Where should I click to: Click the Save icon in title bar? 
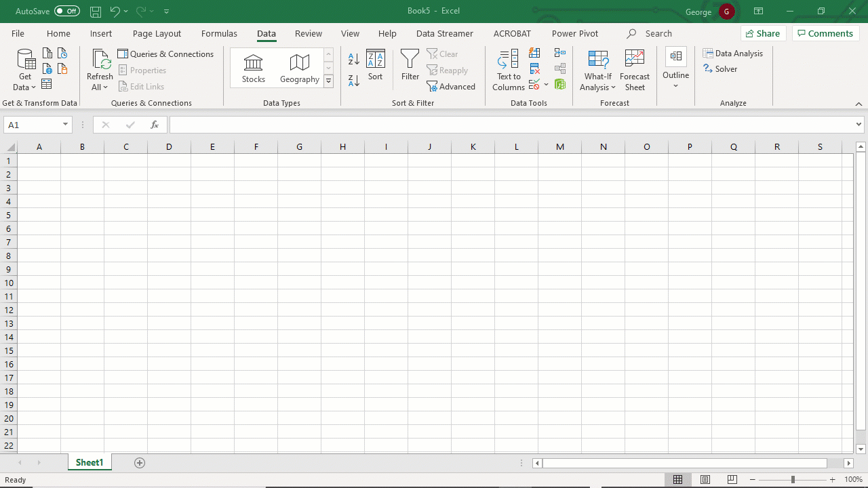tap(96, 12)
